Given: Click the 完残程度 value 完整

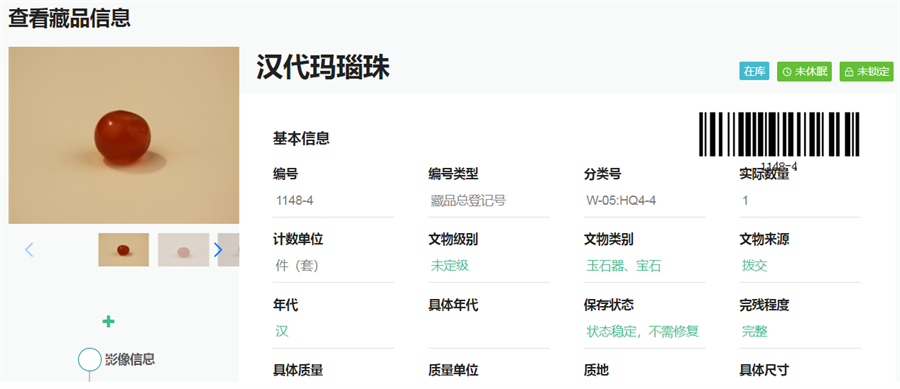Looking at the screenshot, I should tap(755, 332).
